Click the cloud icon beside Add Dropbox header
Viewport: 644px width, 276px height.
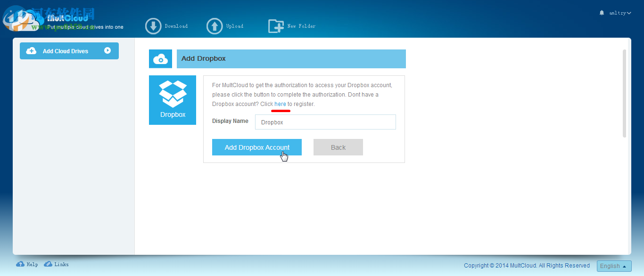[x=160, y=58]
